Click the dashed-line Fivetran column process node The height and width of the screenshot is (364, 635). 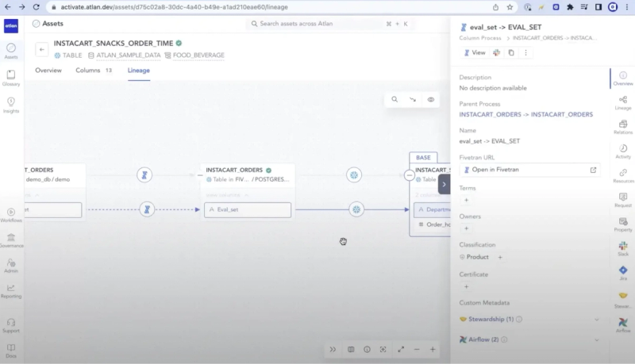[x=147, y=209]
